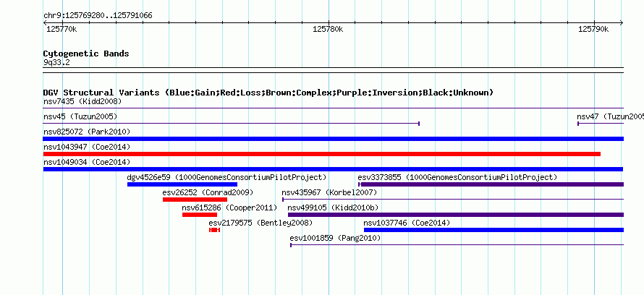This screenshot has height=295, width=644.
Task: Open the esv3373855 (1000GenomesConsortiumPilotProject) label
Action: (x=457, y=177)
